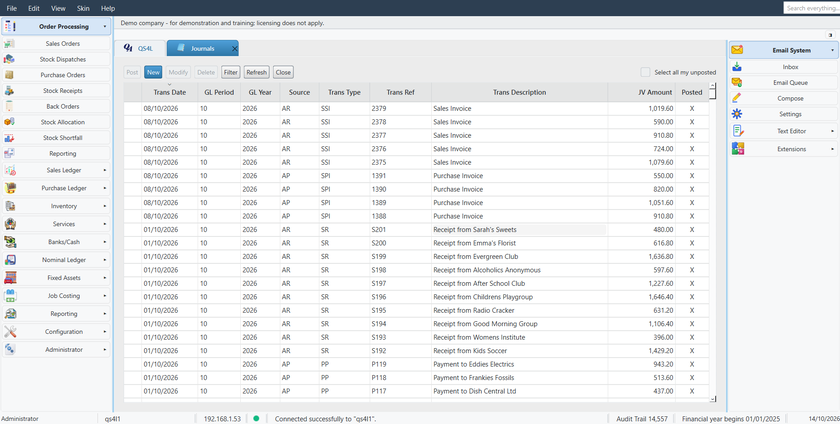Image resolution: width=840 pixels, height=424 pixels.
Task: Click the green connection status indicator
Action: pyautogui.click(x=256, y=419)
